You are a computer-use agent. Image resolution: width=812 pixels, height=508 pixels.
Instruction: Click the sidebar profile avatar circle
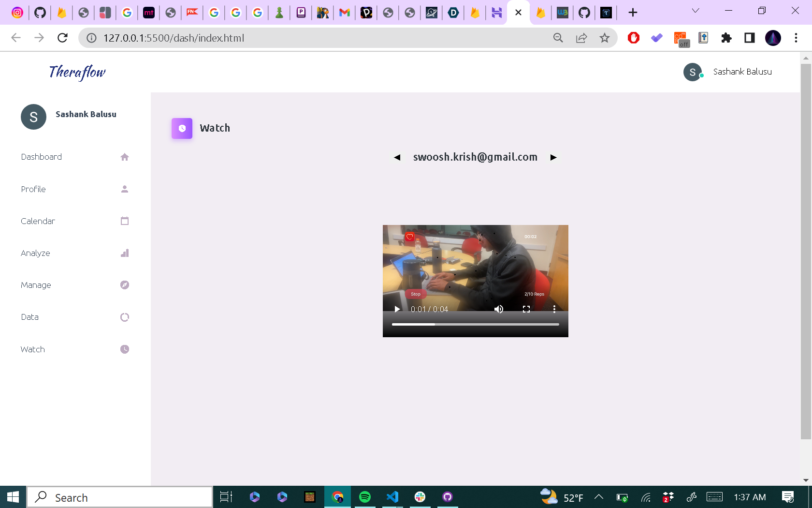pyautogui.click(x=33, y=117)
